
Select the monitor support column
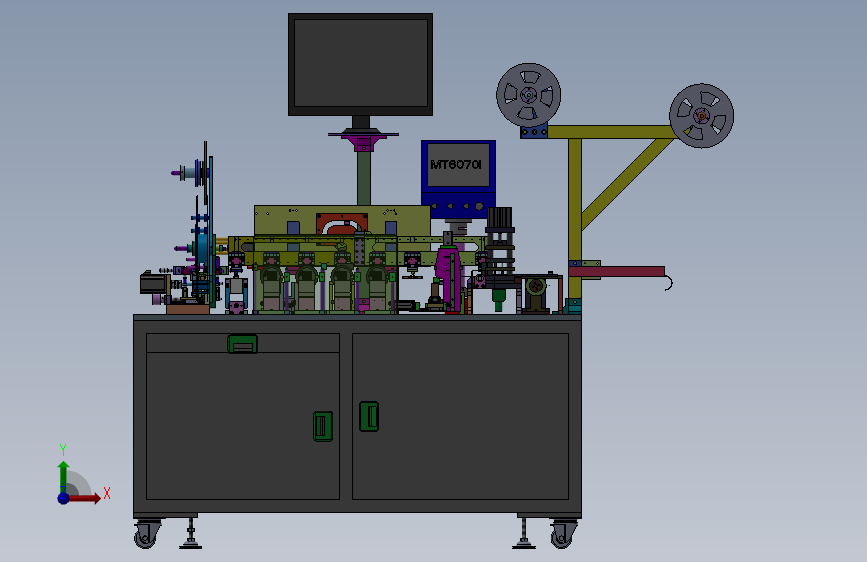click(x=364, y=178)
